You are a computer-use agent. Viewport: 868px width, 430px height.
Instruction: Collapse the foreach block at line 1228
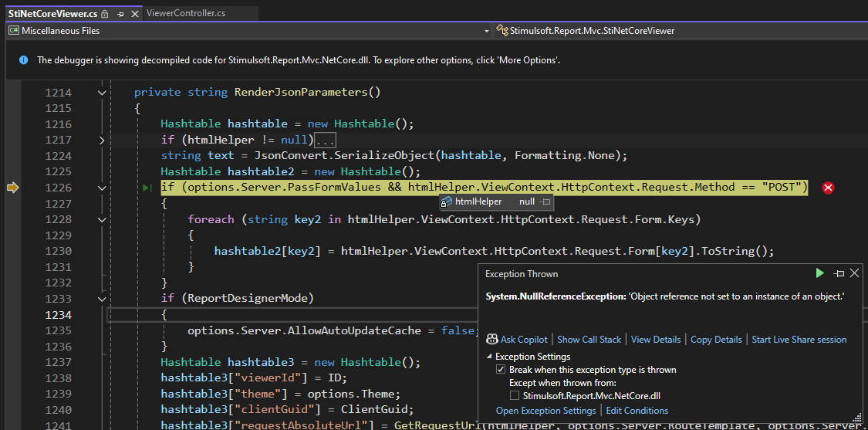(x=101, y=219)
